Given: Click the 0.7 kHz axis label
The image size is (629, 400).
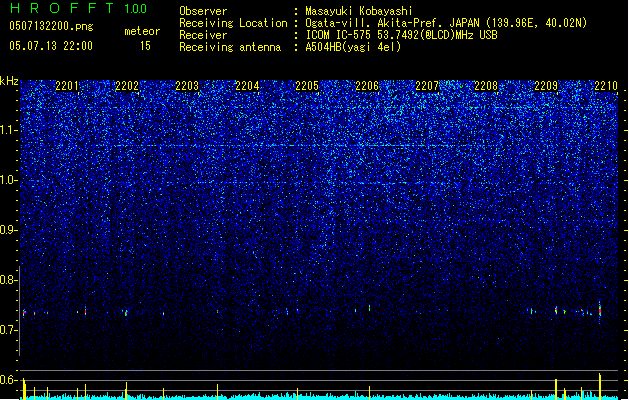Looking at the screenshot, I should tap(9, 330).
